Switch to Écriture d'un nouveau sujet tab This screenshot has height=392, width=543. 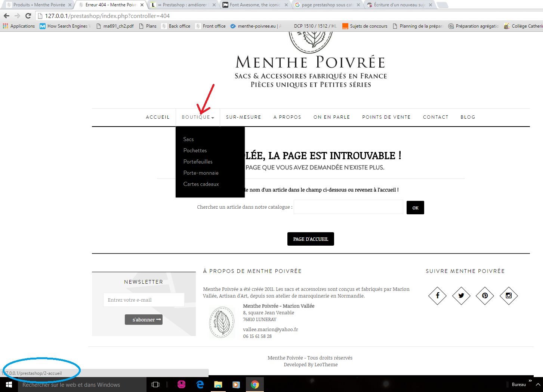[x=399, y=5]
